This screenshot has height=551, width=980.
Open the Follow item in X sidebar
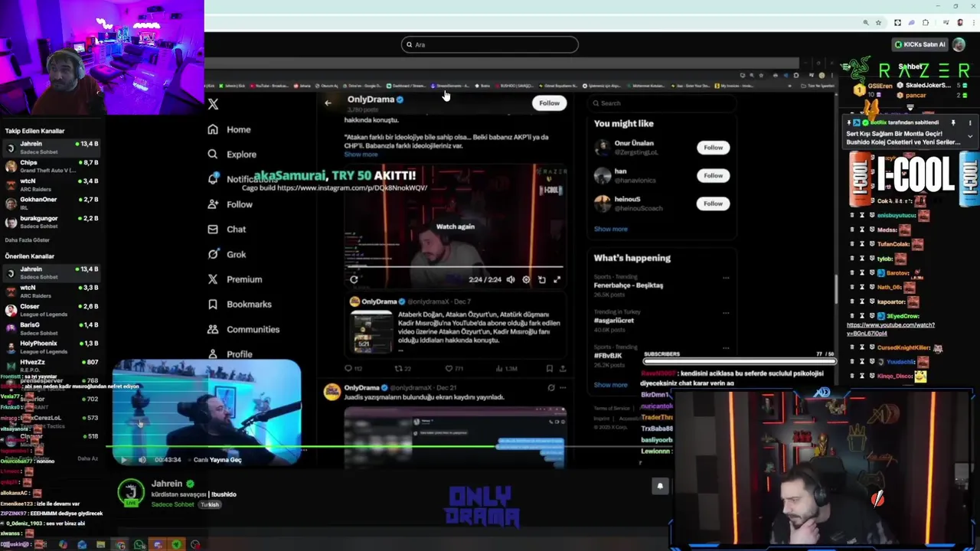pyautogui.click(x=230, y=204)
